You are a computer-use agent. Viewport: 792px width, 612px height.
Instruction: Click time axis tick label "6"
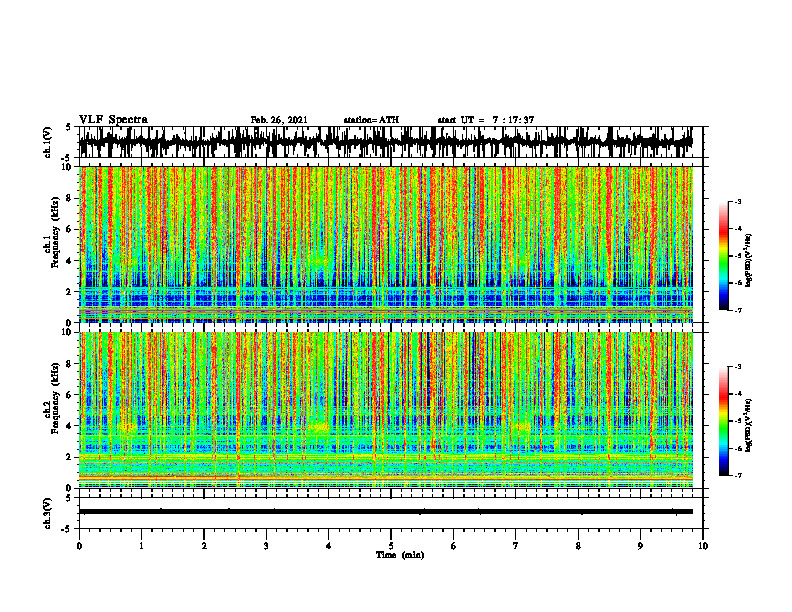(454, 546)
